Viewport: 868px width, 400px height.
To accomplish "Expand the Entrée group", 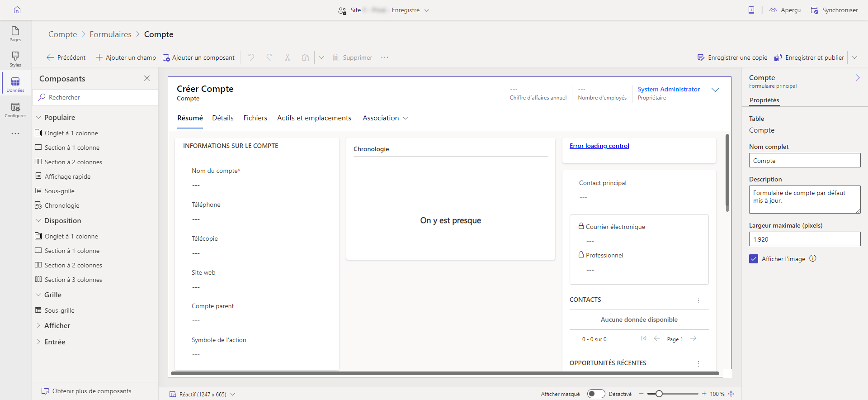I will coord(38,342).
